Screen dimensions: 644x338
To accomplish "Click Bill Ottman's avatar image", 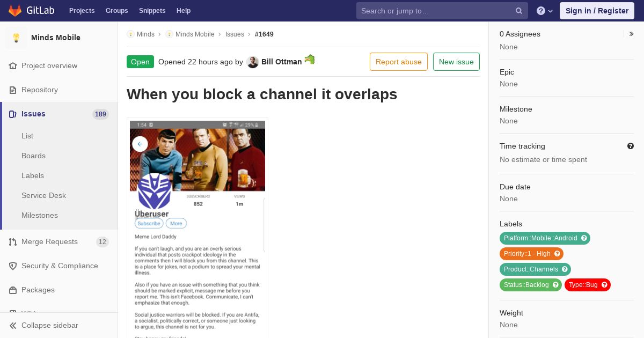I will coord(253,62).
